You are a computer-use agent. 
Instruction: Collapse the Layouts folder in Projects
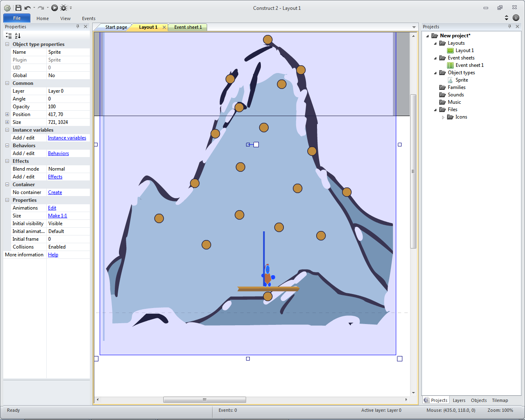435,43
